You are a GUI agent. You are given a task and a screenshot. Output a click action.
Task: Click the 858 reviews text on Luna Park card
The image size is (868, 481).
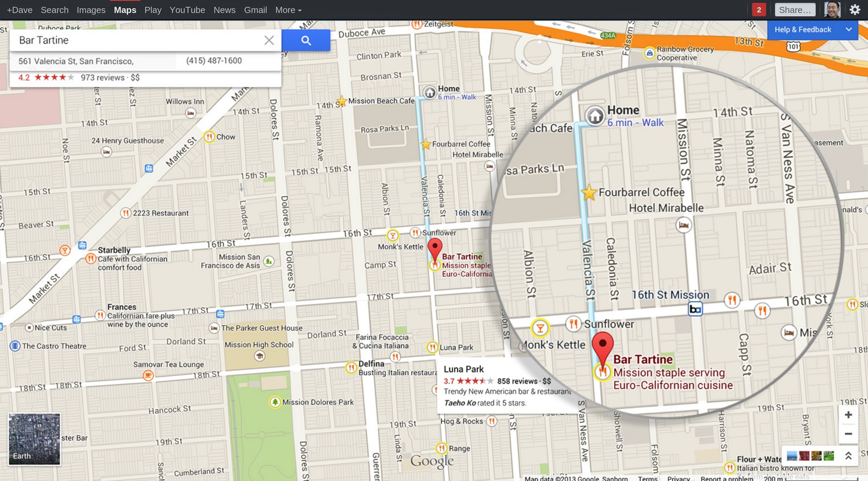point(517,381)
